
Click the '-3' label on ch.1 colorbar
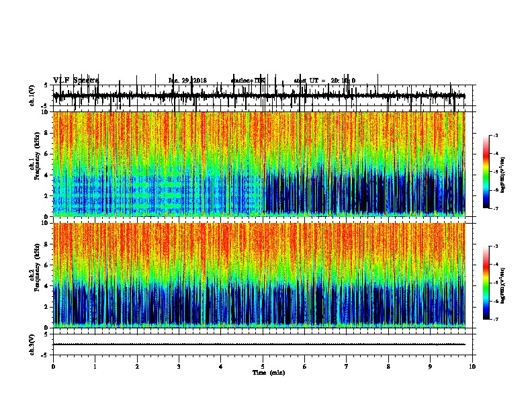[496, 135]
